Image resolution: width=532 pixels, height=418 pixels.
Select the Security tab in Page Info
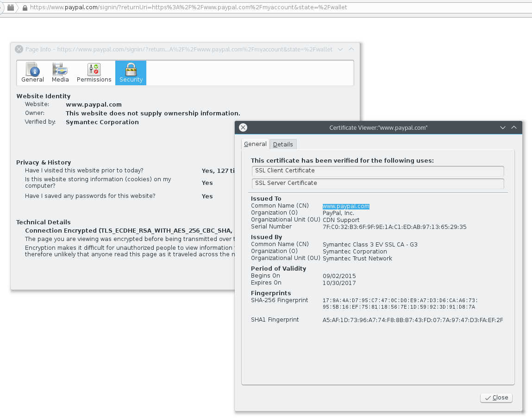(x=131, y=73)
